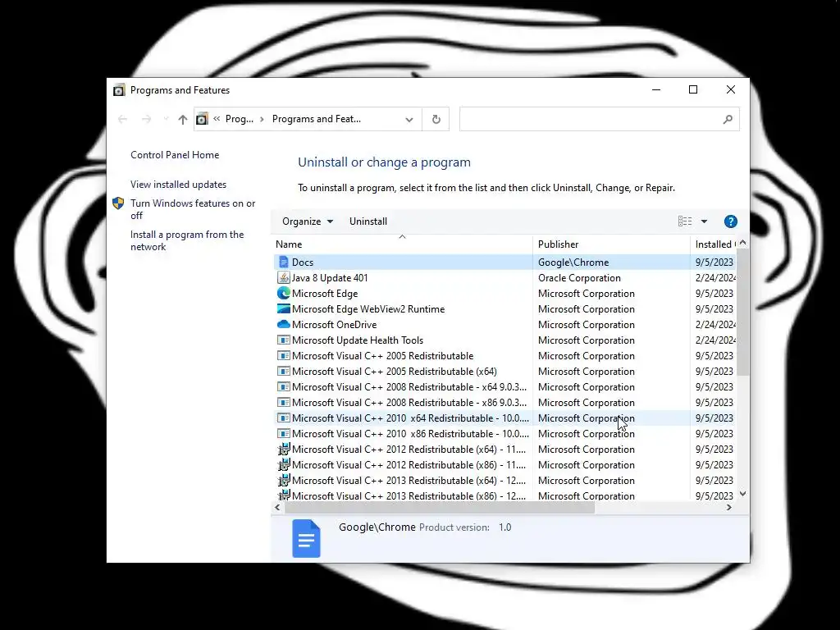840x630 pixels.
Task: Select Visual C++ 2008 Redistributable x86 9.0.3 entry
Action: [409, 402]
